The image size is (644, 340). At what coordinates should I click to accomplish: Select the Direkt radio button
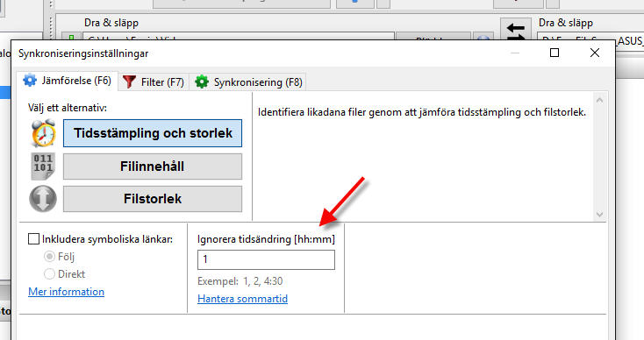49,274
